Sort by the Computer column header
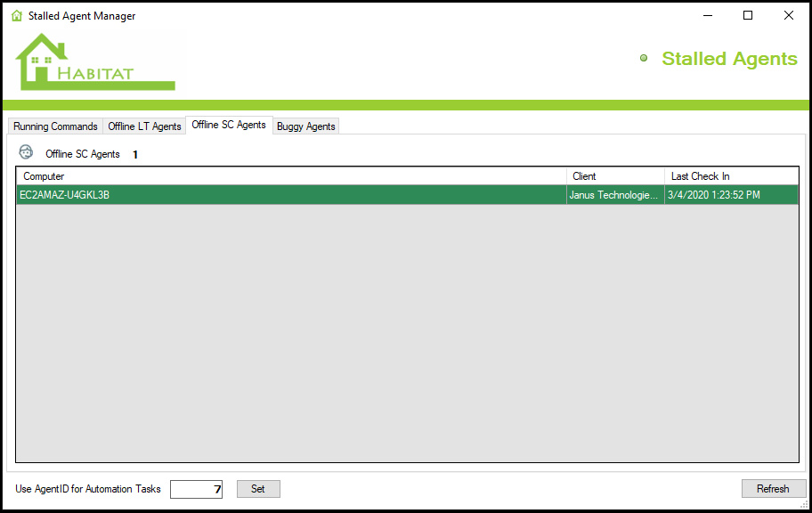Image resolution: width=812 pixels, height=513 pixels. (291, 176)
